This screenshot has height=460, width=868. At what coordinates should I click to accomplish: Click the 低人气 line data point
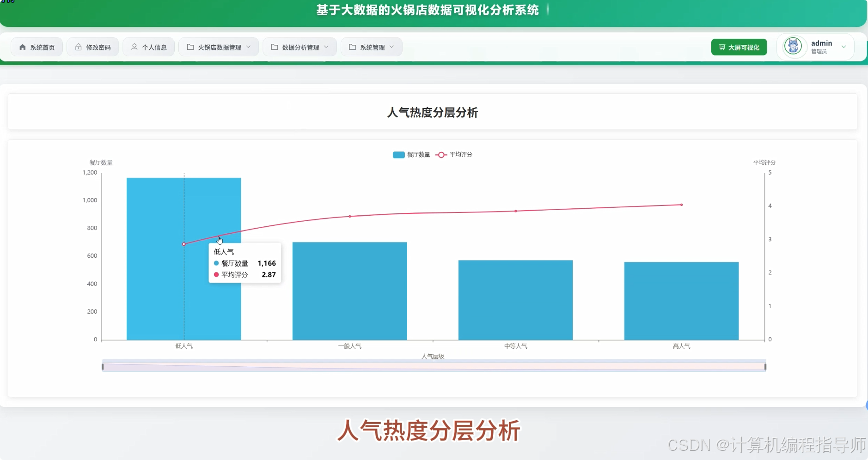pos(184,244)
